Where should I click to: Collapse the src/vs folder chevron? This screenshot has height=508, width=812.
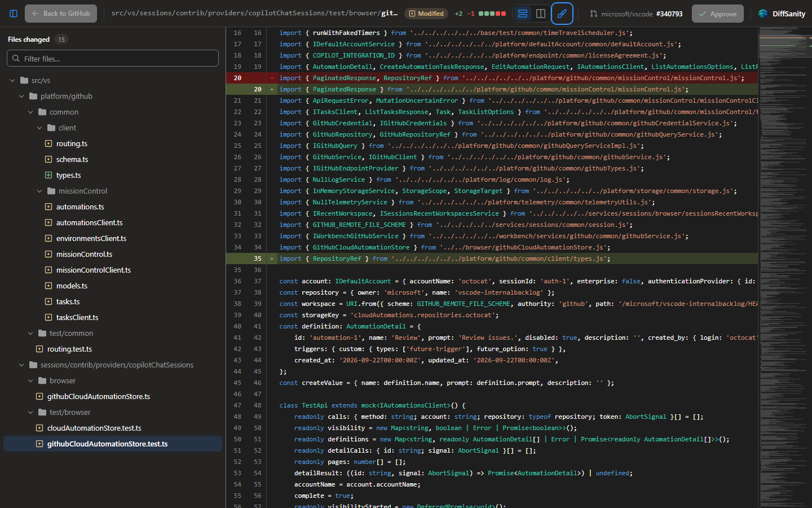(12, 80)
